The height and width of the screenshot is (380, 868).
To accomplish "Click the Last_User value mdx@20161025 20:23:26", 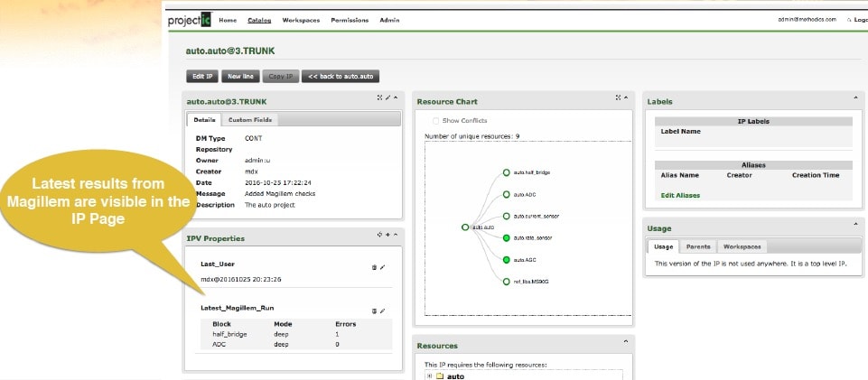I will click(241, 279).
